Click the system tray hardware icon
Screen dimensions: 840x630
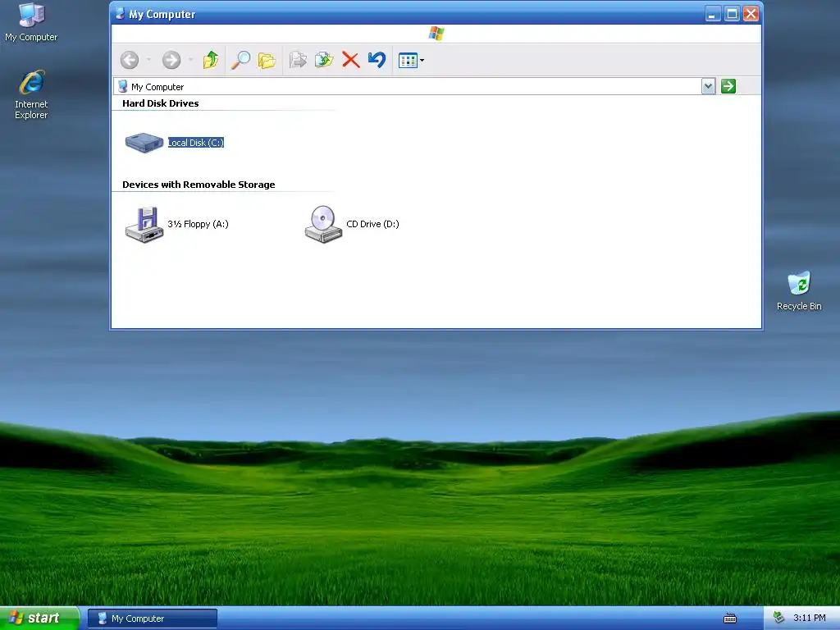click(x=778, y=618)
